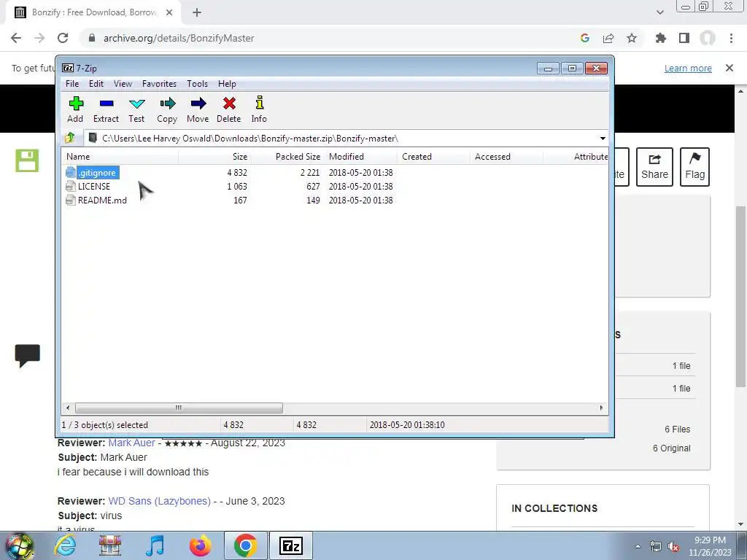This screenshot has width=747, height=560.
Task: Sort by the Size column header
Action: (215, 157)
